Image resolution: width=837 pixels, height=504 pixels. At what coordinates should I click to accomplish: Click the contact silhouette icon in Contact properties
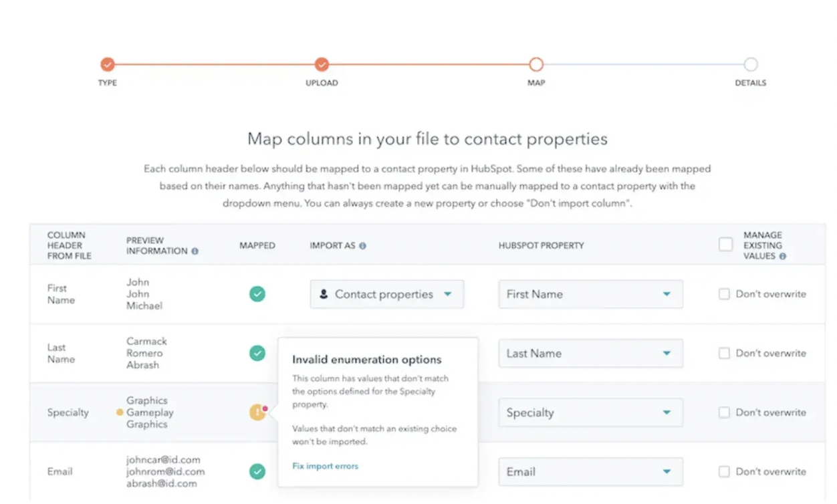coord(324,294)
